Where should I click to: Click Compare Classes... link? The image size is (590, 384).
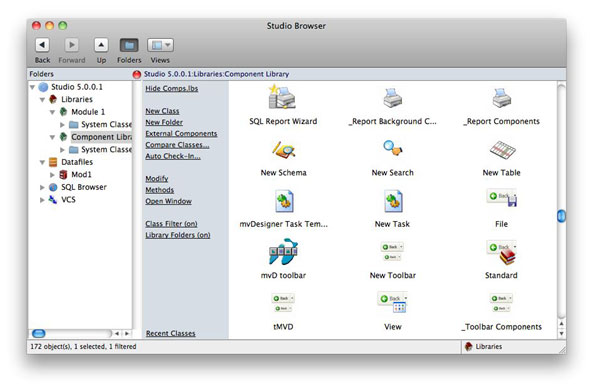point(177,145)
